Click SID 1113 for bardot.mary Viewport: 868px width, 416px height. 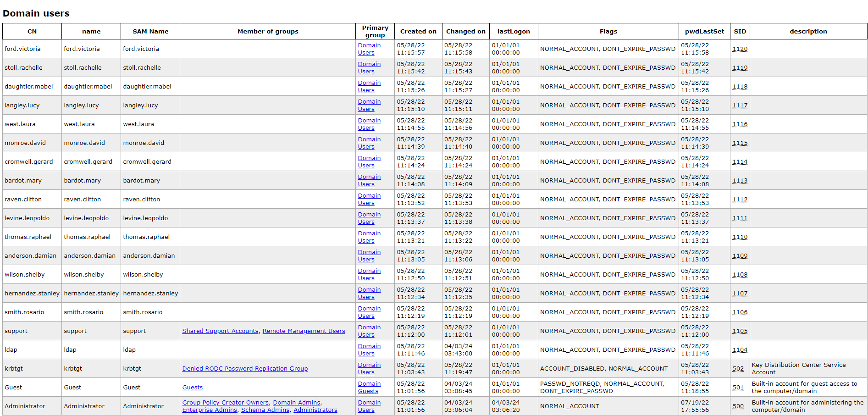(740, 181)
